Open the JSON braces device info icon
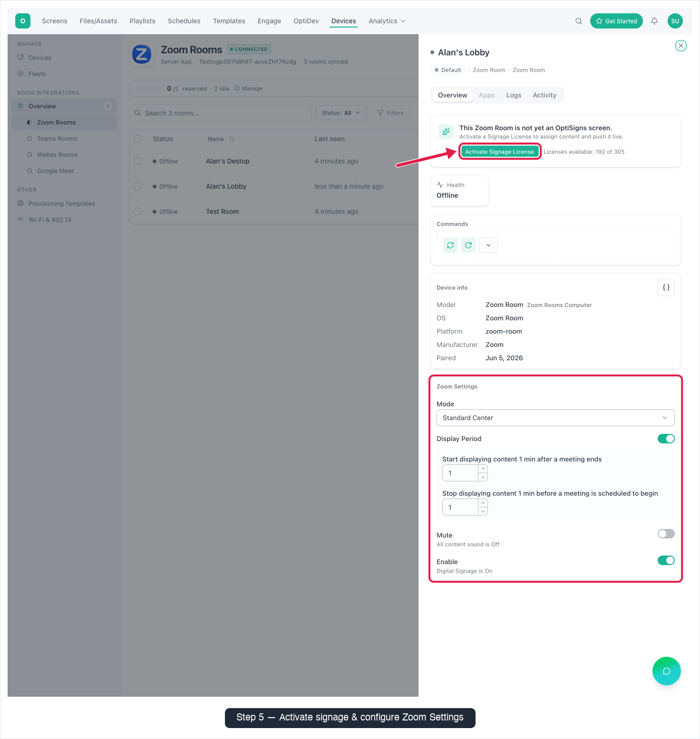The image size is (700, 739). (x=666, y=288)
